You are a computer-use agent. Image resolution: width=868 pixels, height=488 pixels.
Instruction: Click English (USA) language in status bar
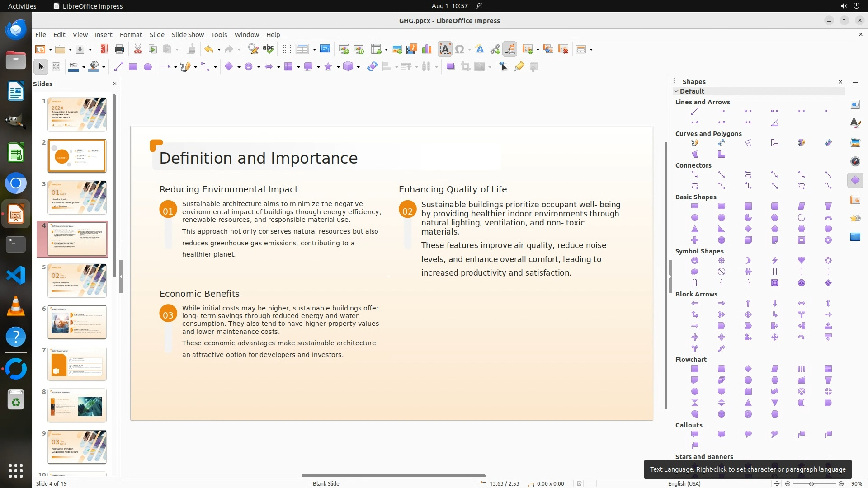pos(684,483)
